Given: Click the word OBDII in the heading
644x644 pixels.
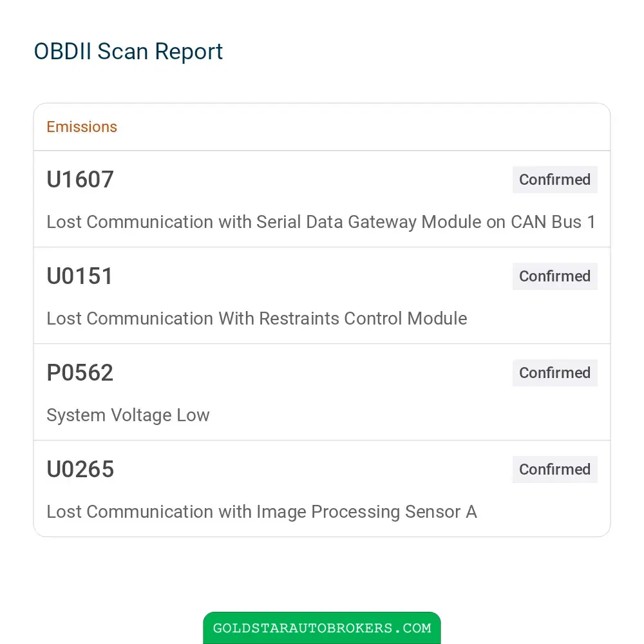Looking at the screenshot, I should click(62, 52).
